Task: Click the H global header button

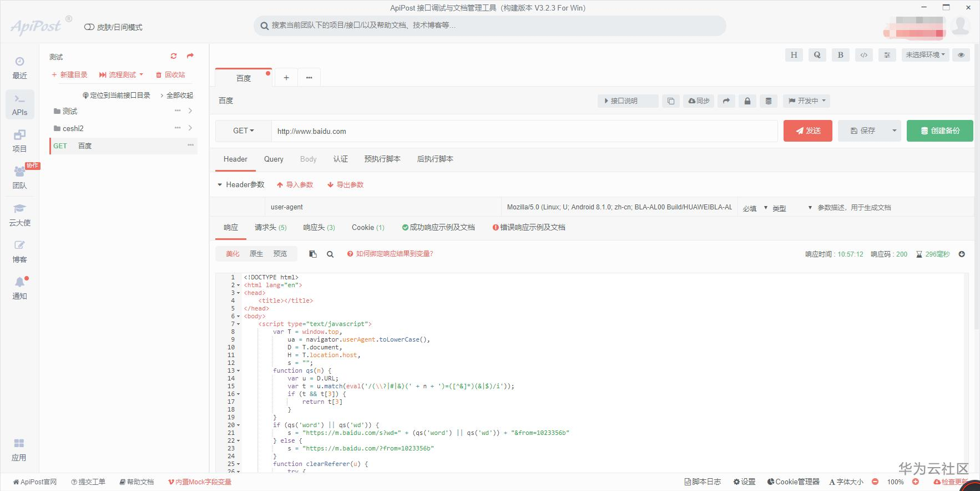Action: 794,55
